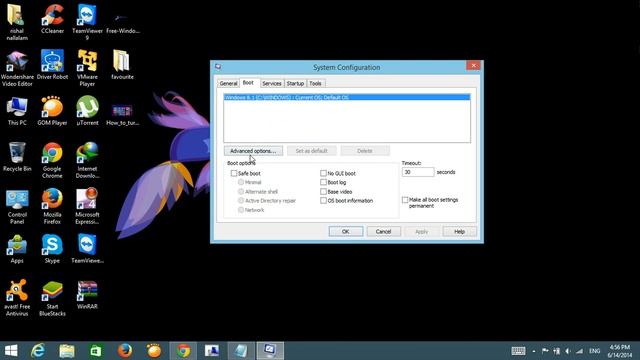
Task: Open the Internet Download Manager desktop icon
Action: click(87, 160)
